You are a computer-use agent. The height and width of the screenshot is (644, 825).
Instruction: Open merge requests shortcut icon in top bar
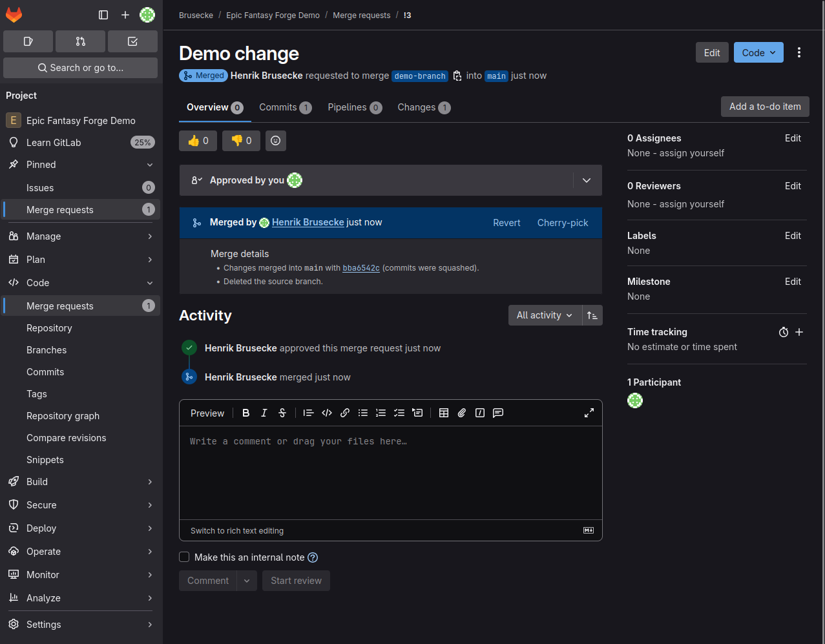point(80,41)
